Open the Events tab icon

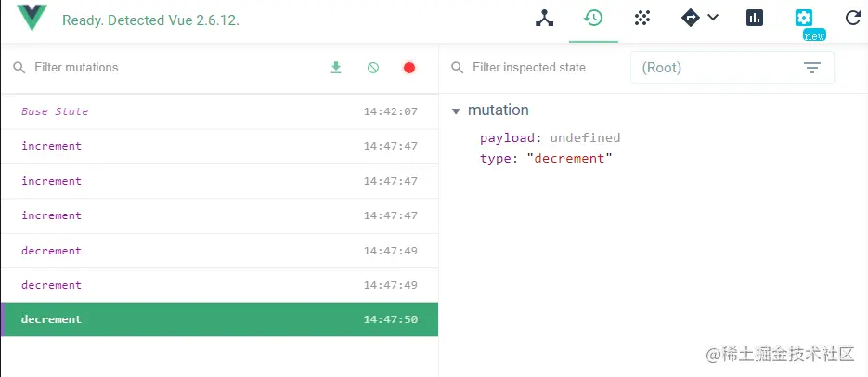(x=641, y=18)
